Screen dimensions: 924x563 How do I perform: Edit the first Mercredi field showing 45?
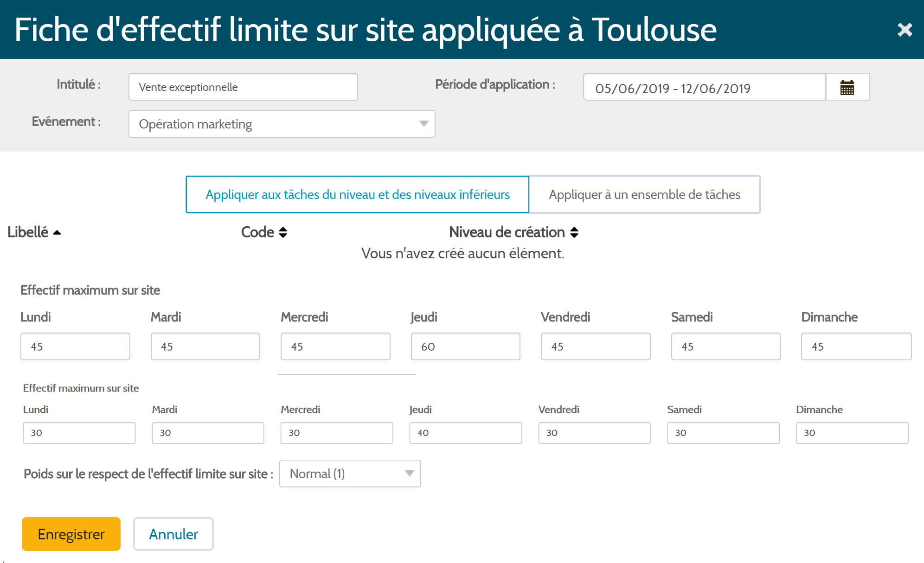click(x=335, y=346)
